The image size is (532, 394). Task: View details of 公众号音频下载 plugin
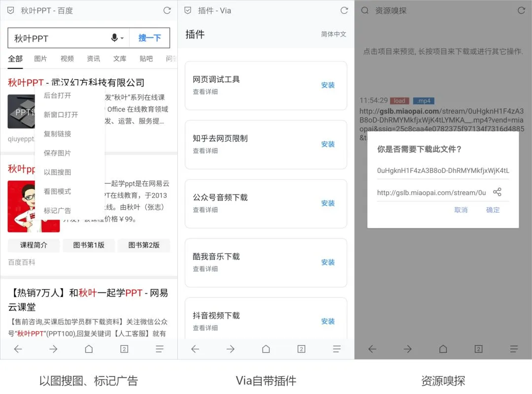coord(205,210)
